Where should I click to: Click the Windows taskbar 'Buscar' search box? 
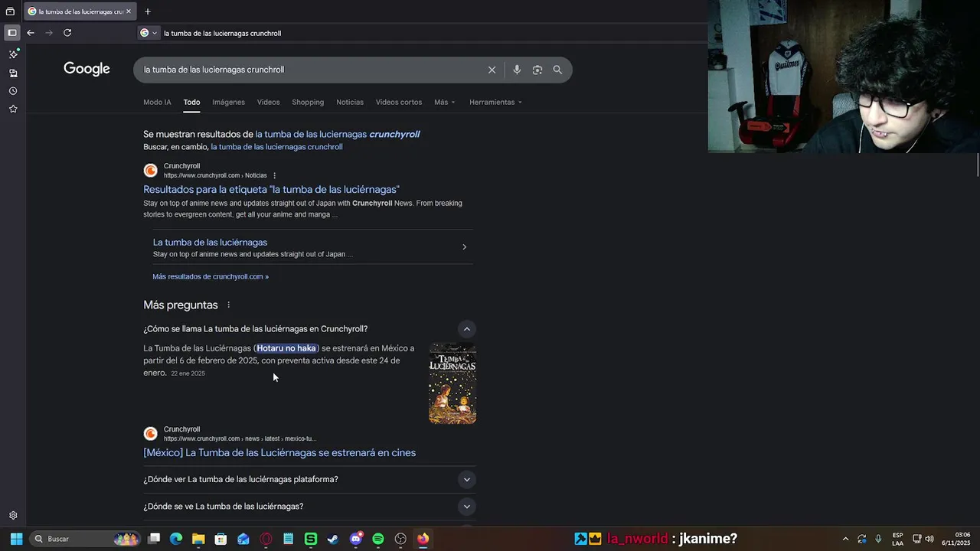tap(86, 539)
